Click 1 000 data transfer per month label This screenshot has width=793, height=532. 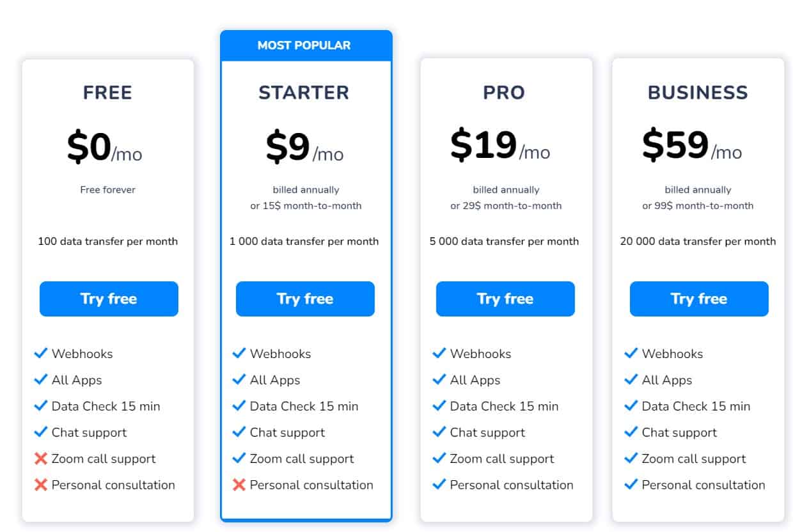click(x=305, y=242)
